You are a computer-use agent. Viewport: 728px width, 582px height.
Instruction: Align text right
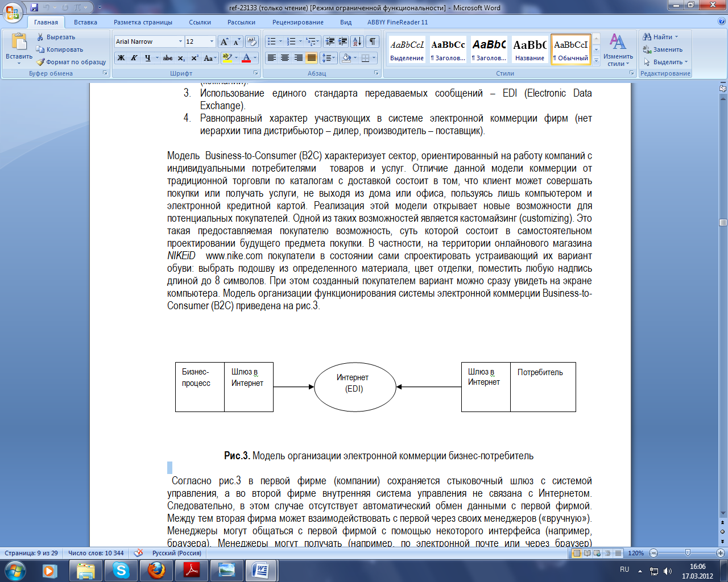[298, 58]
